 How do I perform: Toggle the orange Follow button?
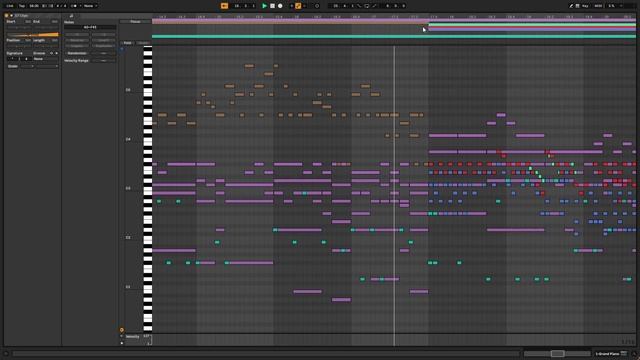click(224, 6)
